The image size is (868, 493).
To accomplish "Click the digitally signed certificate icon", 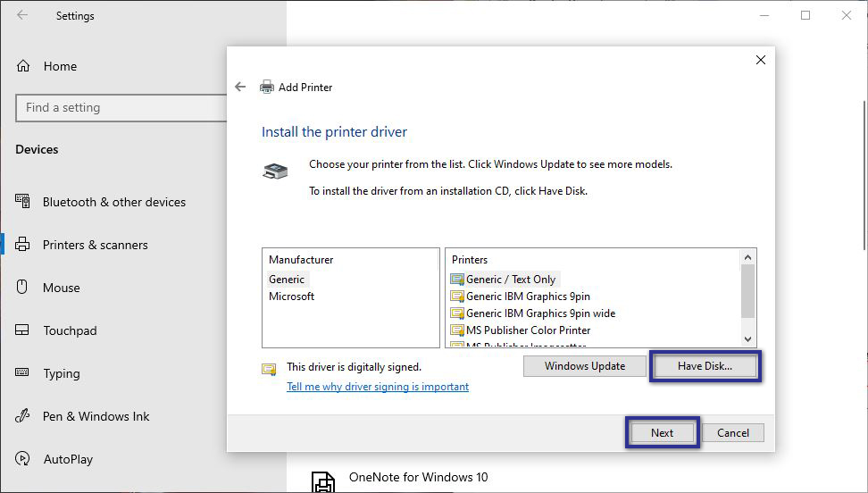I will tap(269, 369).
